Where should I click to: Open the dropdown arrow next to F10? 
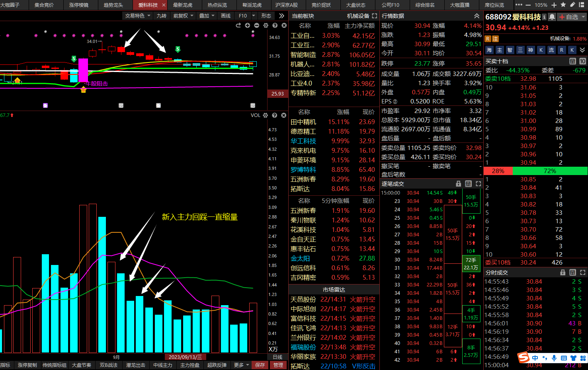[254, 16]
